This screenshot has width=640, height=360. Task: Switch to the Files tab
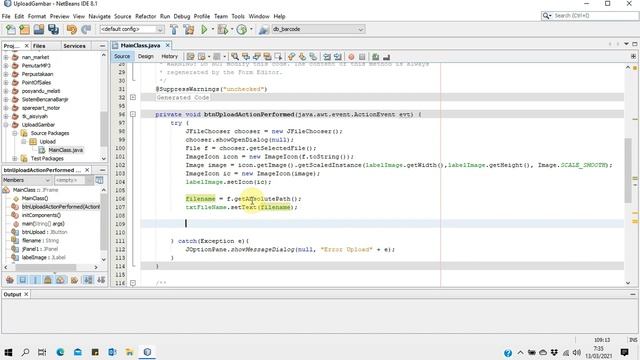[x=39, y=46]
